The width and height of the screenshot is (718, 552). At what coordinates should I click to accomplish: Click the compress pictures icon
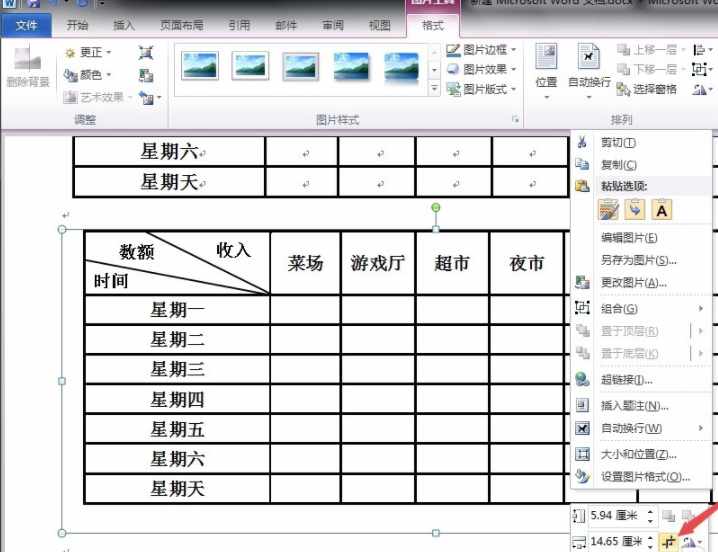pyautogui.click(x=146, y=53)
